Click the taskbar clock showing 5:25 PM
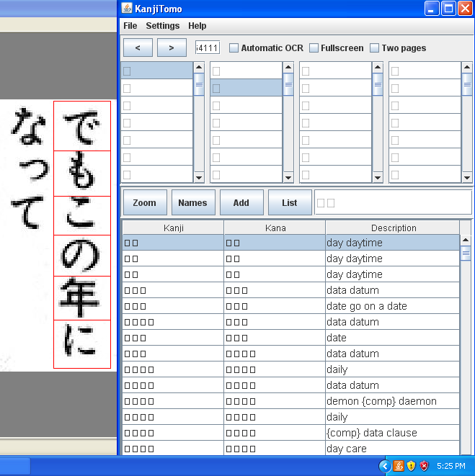 (451, 466)
